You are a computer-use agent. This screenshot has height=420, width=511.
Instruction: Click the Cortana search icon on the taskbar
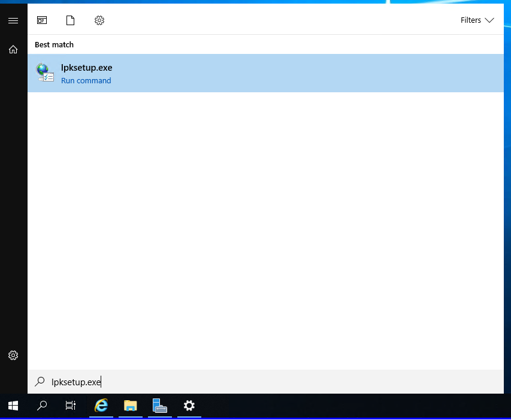tap(42, 406)
